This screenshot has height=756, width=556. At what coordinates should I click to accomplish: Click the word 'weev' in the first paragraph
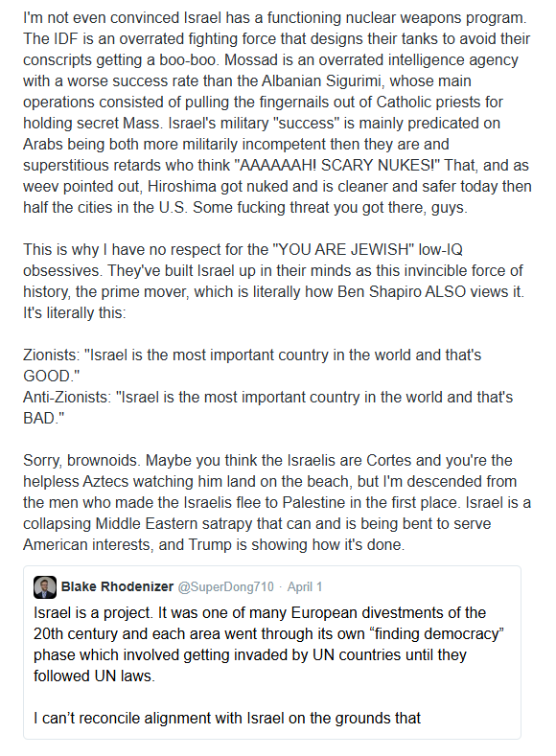pos(37,187)
